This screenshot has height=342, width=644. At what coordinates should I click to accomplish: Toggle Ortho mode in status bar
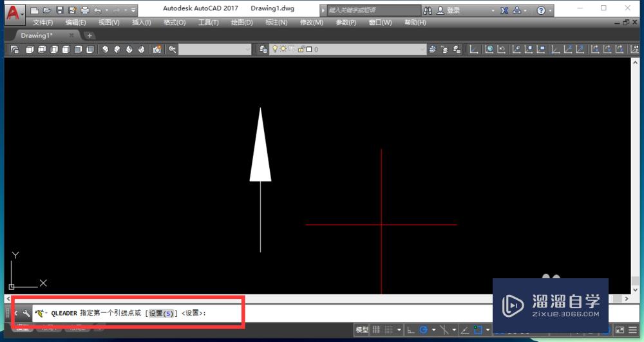pos(411,330)
